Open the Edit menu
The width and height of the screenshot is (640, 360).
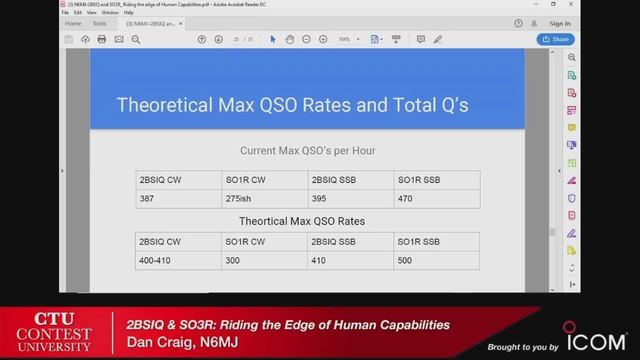click(78, 13)
